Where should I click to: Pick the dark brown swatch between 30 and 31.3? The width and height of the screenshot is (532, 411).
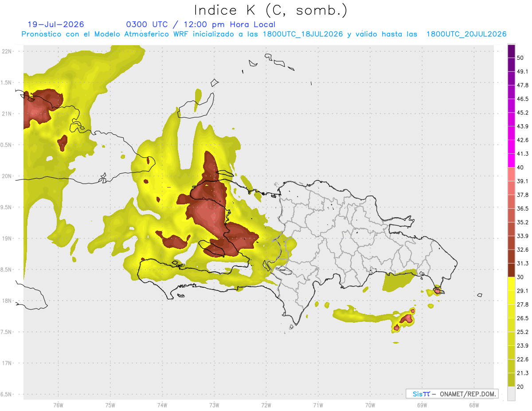pyautogui.click(x=511, y=270)
